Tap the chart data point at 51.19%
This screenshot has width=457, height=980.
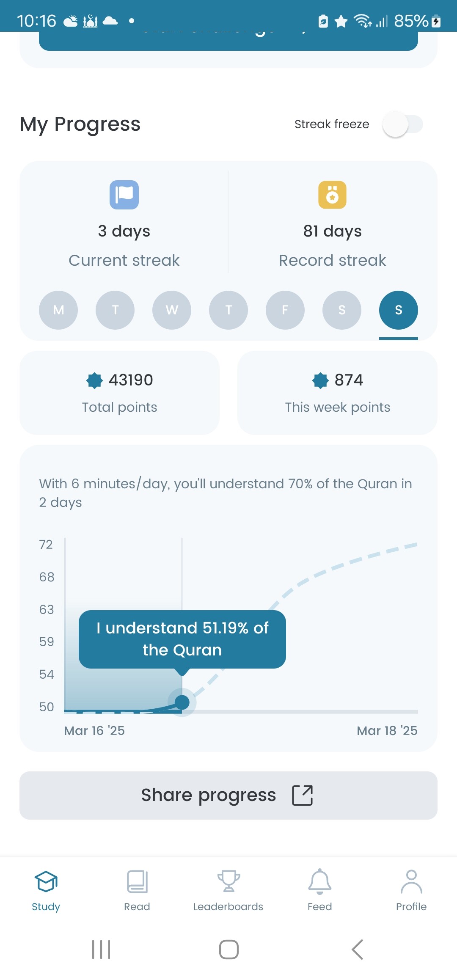click(182, 702)
